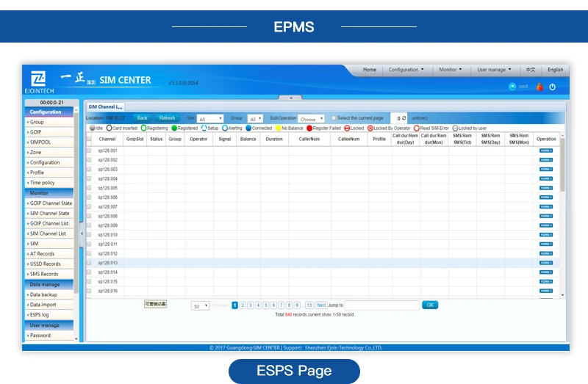Click the MORE icon for sp128.003
The height and width of the screenshot is (384, 588).
(x=546, y=170)
